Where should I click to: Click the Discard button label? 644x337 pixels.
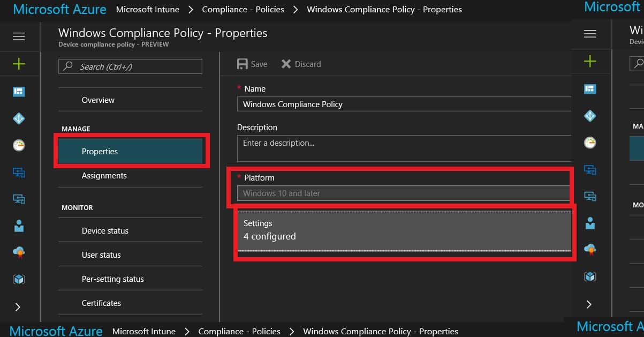[x=308, y=64]
